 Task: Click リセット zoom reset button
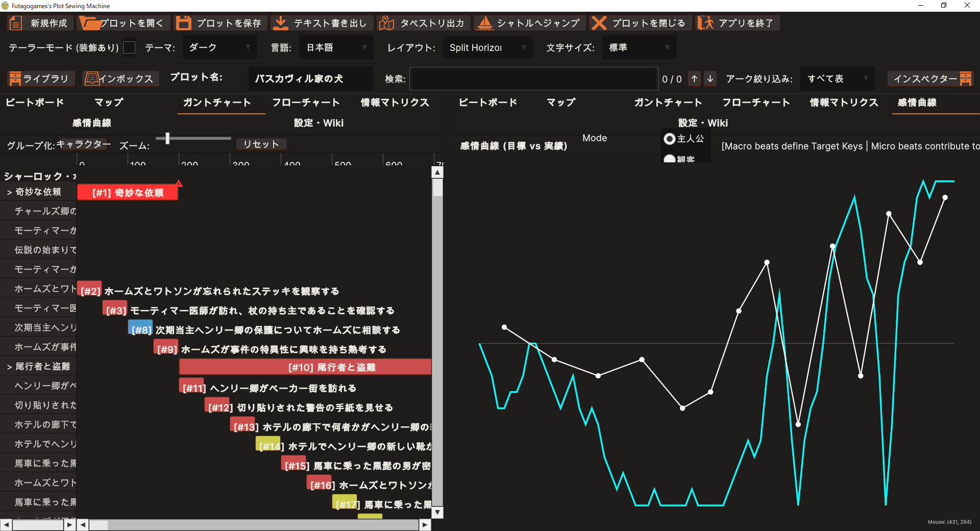point(261,144)
